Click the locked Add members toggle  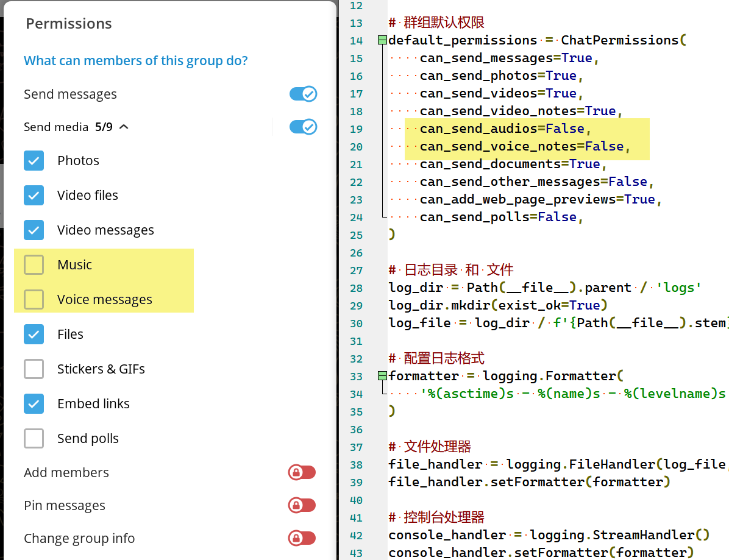tap(302, 472)
